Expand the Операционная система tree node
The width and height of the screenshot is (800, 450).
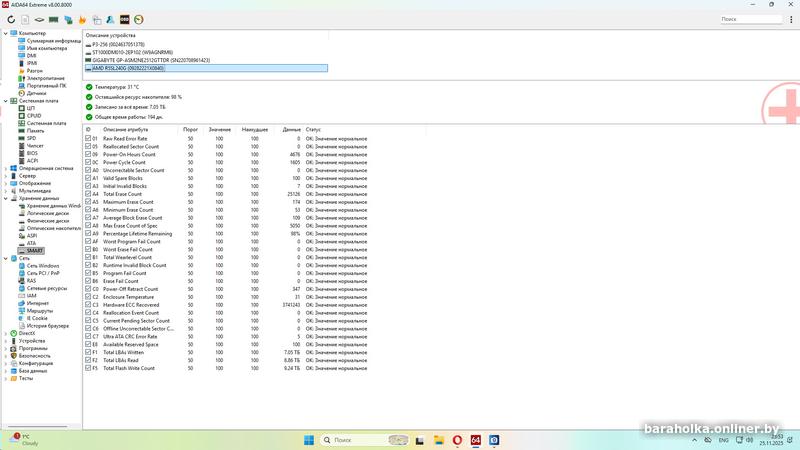coord(6,168)
